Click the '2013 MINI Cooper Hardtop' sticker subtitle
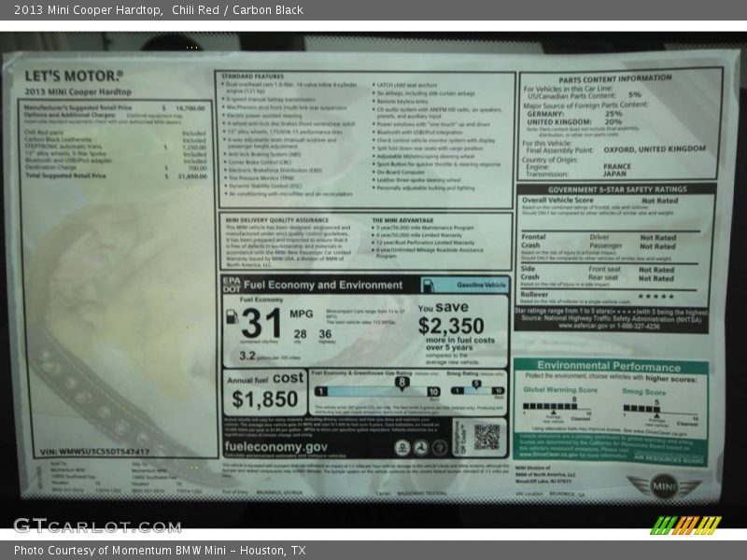 click(78, 91)
